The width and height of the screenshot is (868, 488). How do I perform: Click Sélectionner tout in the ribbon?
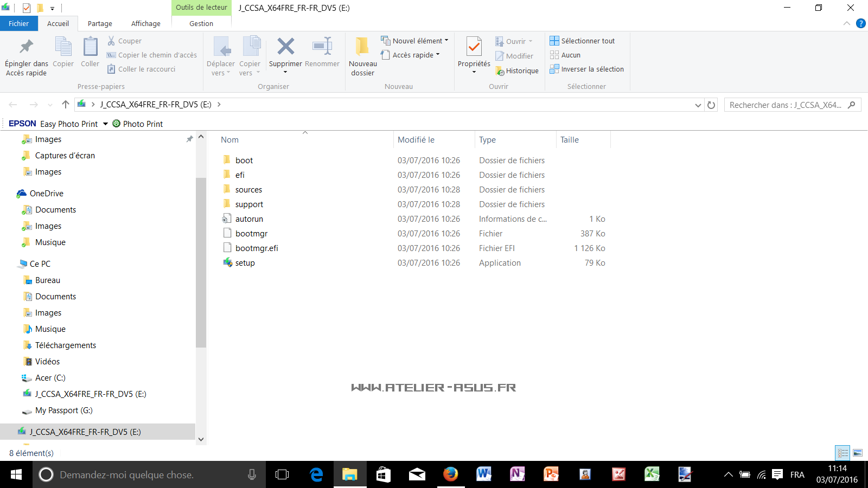click(x=582, y=41)
